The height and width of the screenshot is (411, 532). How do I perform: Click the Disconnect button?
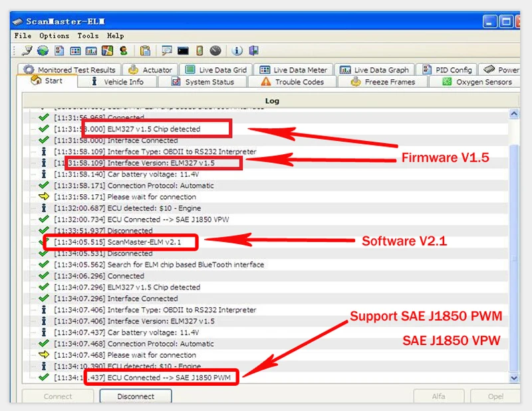click(136, 396)
